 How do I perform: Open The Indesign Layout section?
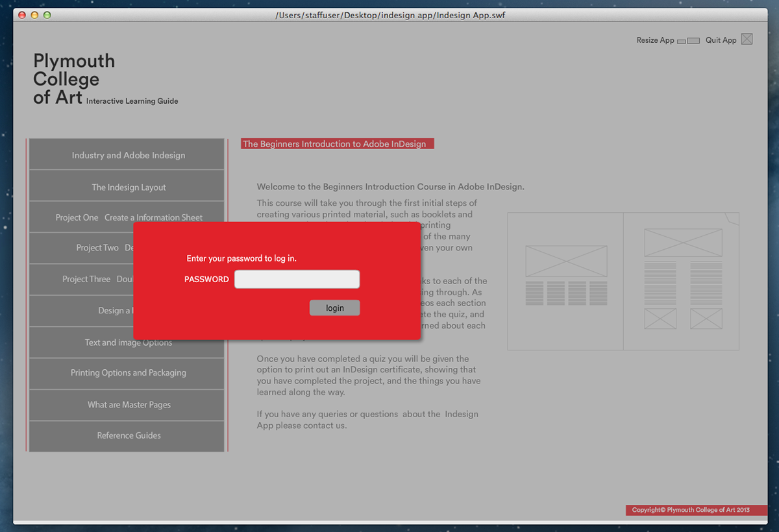pos(127,187)
